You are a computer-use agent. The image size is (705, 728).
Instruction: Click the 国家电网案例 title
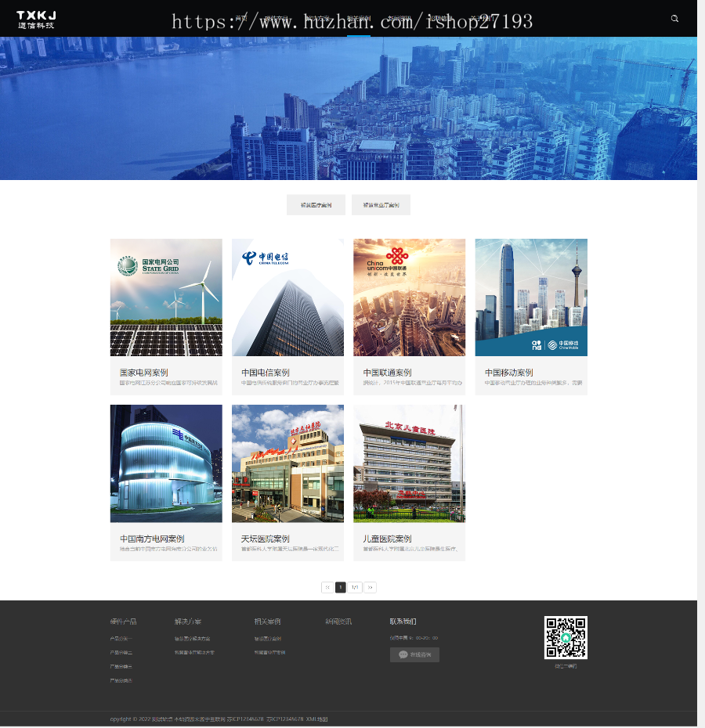click(143, 373)
